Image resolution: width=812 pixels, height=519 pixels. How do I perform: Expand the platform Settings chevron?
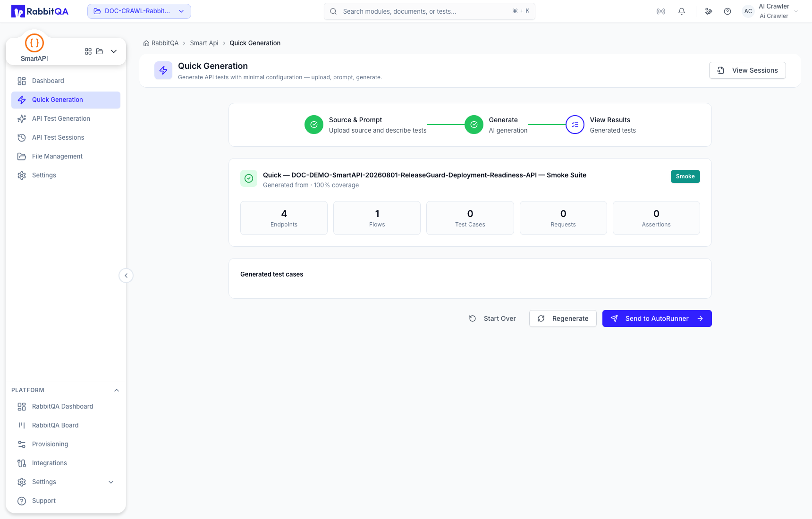point(111,482)
